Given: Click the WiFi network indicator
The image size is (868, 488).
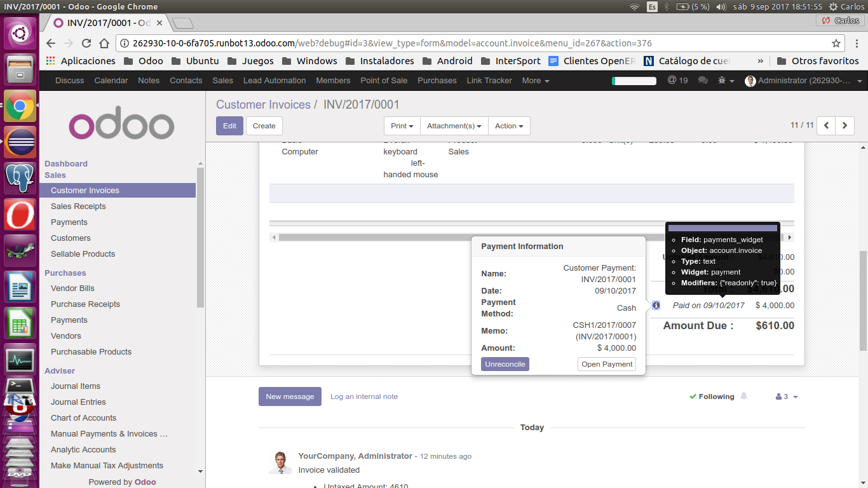Looking at the screenshot, I should point(634,6).
